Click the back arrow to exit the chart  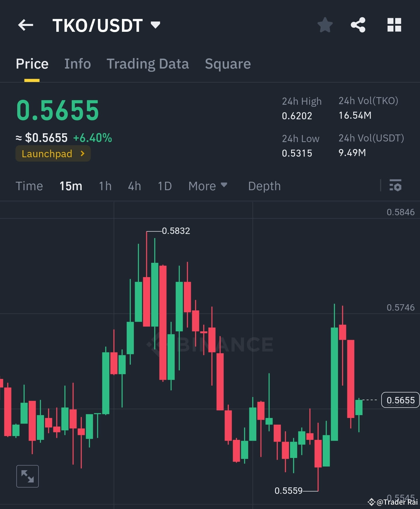26,25
